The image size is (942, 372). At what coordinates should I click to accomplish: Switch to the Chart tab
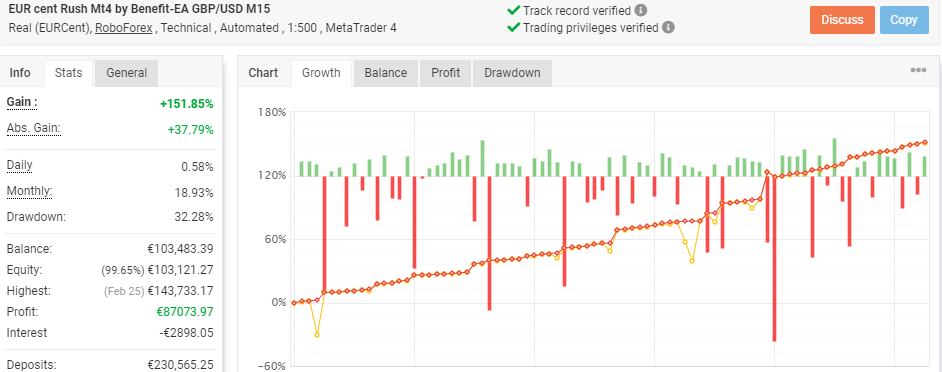[263, 73]
